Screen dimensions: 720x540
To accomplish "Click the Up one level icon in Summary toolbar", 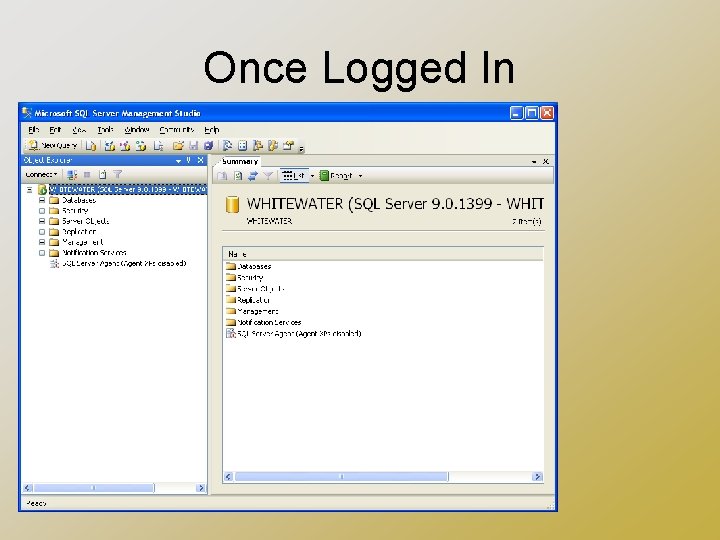I will click(222, 176).
